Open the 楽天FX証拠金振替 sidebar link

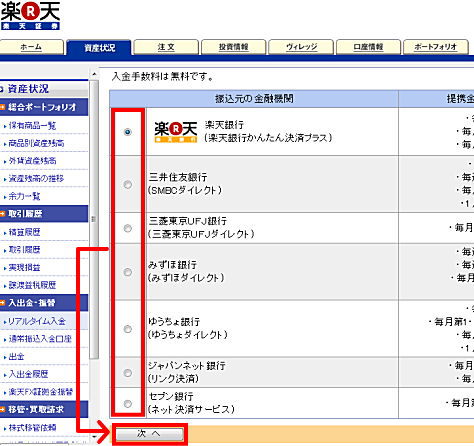click(40, 392)
